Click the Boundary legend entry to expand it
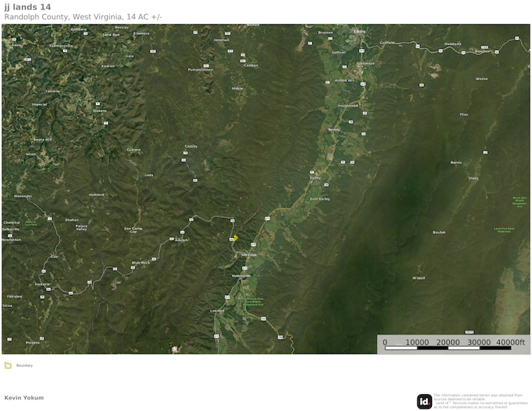This screenshot has height=411, width=532. coord(25,365)
